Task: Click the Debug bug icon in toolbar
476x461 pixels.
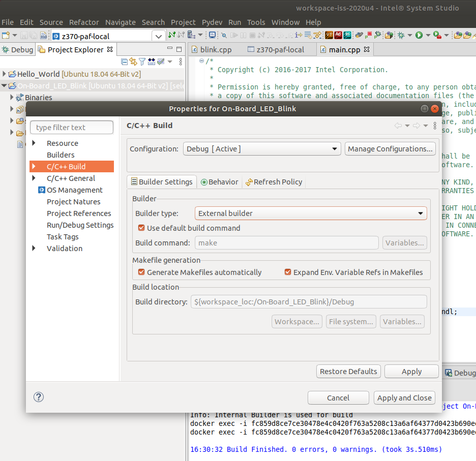Action: click(x=401, y=35)
